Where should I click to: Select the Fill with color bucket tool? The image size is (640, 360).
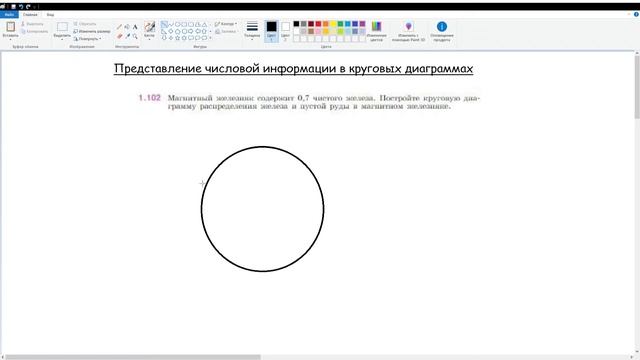(127, 27)
